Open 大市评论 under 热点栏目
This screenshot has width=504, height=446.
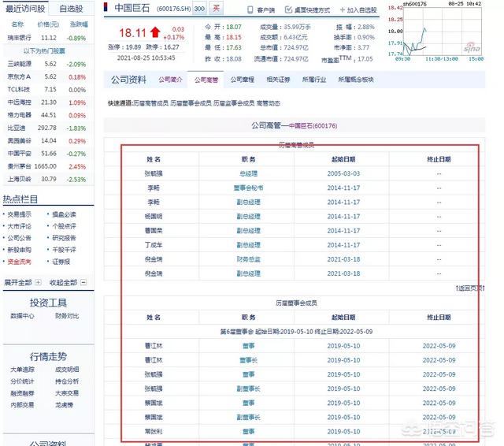tap(19, 226)
